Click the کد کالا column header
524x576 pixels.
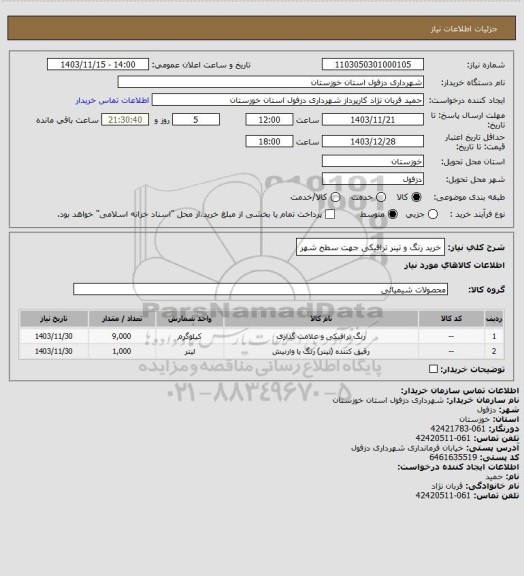(x=451, y=318)
